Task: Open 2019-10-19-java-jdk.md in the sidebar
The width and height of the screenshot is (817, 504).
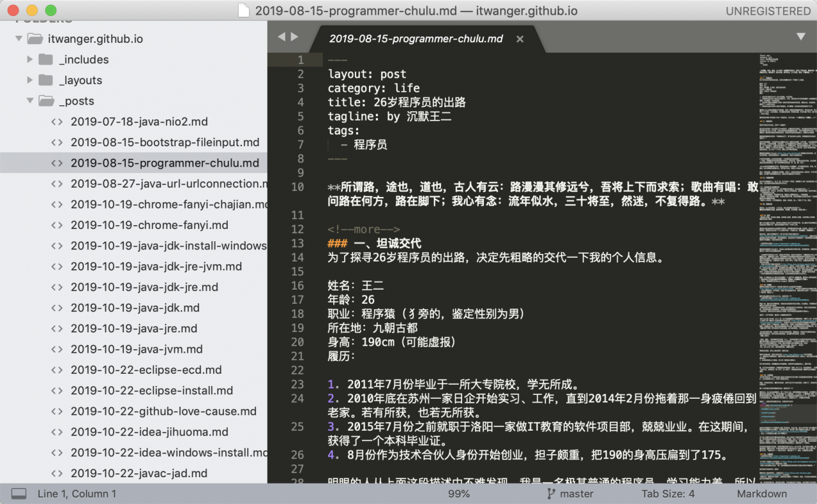Action: [134, 308]
